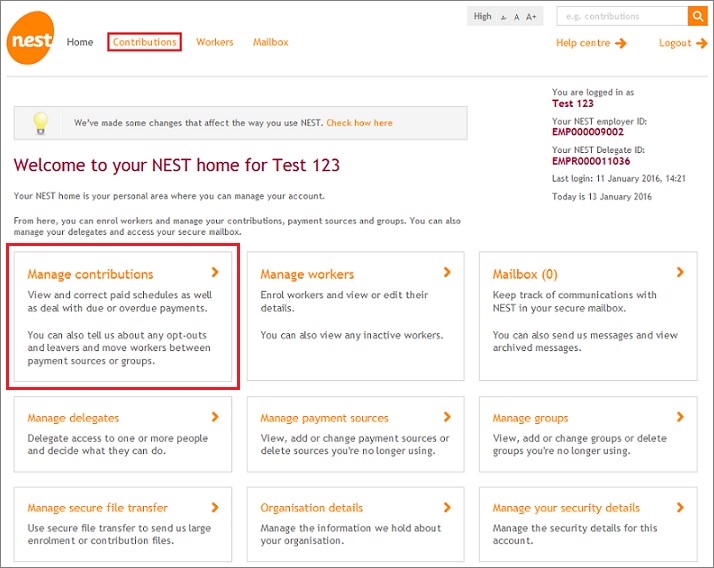
Task: Open the Manage groups heading link
Action: pos(530,418)
